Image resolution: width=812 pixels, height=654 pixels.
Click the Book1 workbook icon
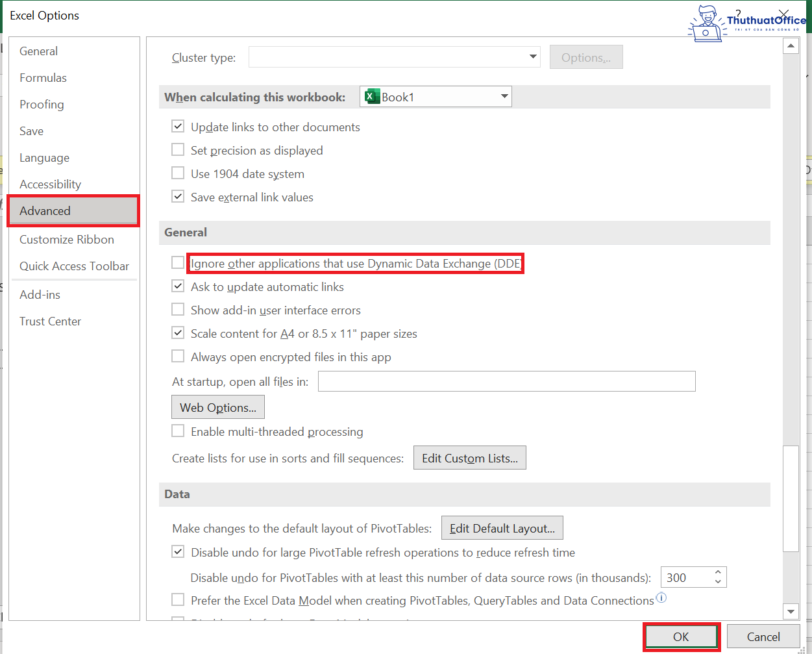tap(372, 96)
